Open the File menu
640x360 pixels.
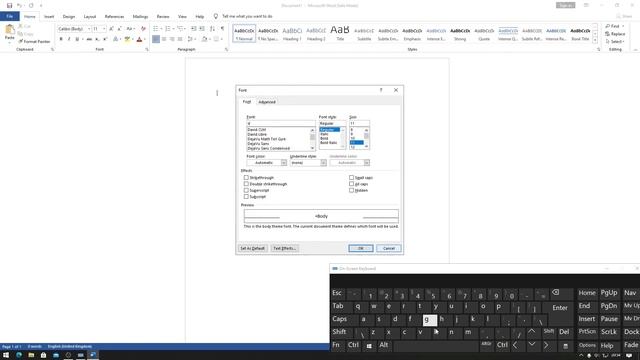pos(10,16)
